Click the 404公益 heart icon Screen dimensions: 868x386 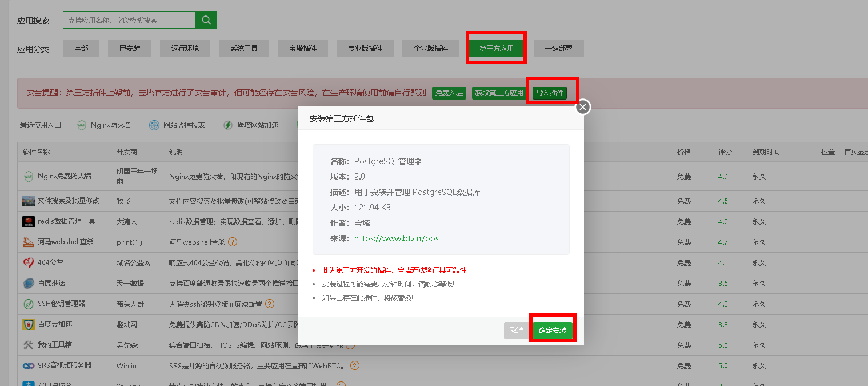tap(29, 263)
